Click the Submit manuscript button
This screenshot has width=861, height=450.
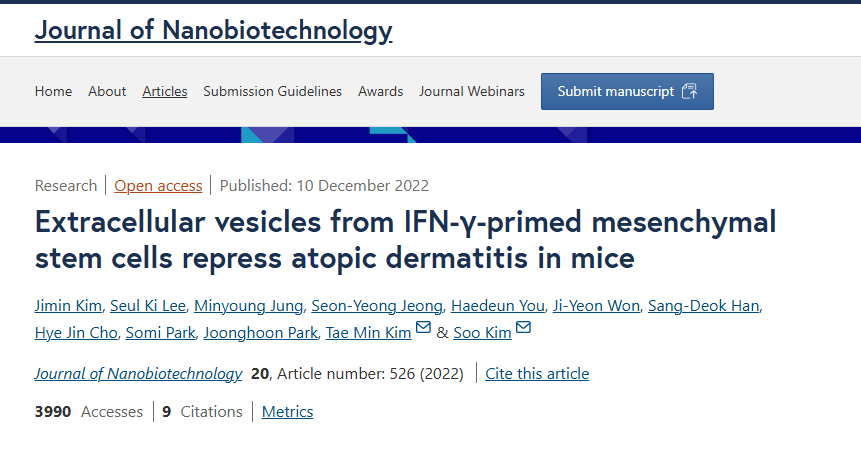click(627, 91)
